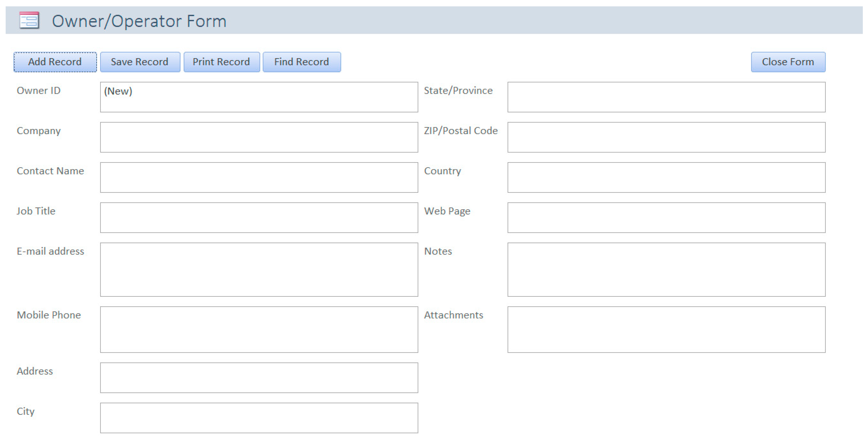Select the City text box
868x441 pixels.
click(x=259, y=418)
